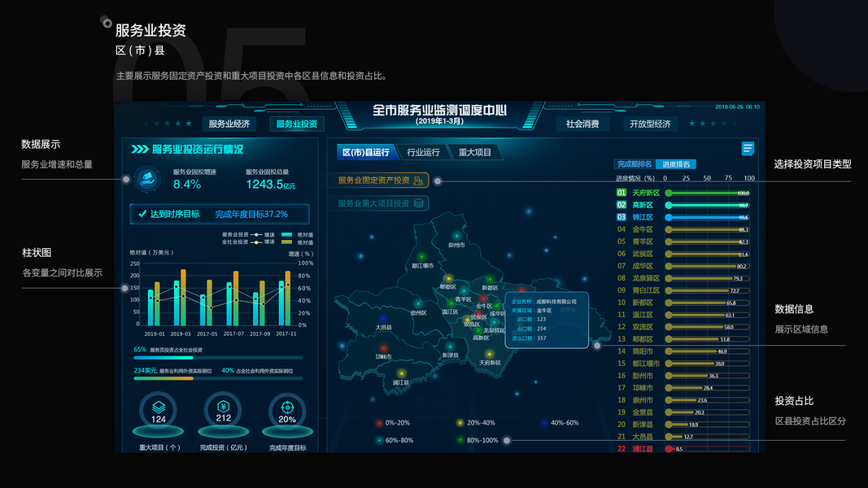Switch ranking to 完成额排名
The image size is (868, 488).
(x=635, y=164)
